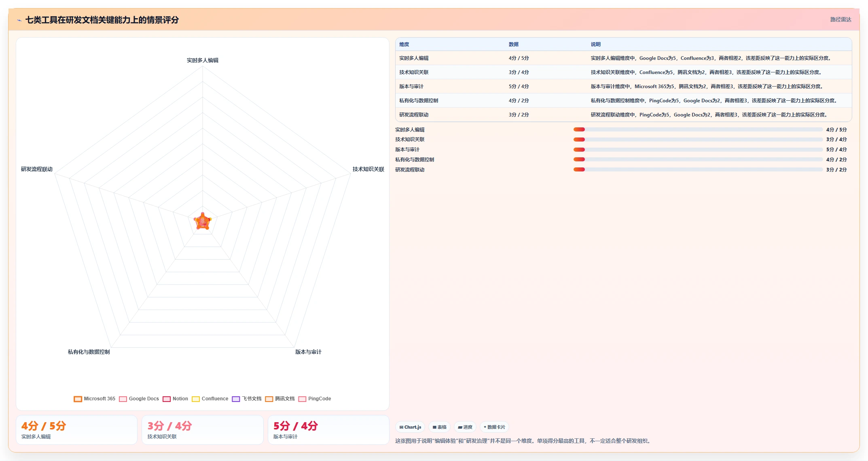Click the 表格 tag pill
868x461 pixels.
(x=439, y=427)
